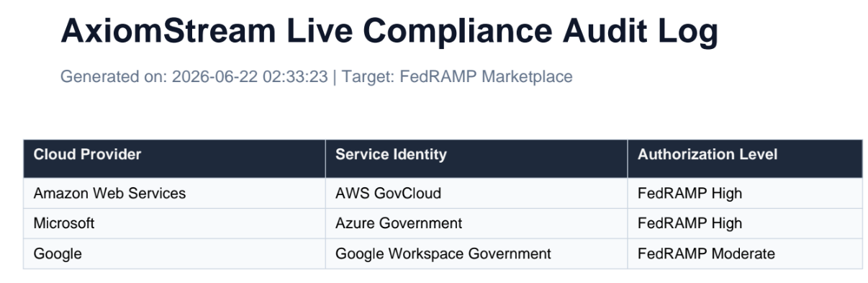Click the Microsoft provider cell
Image resolution: width=868 pixels, height=283 pixels.
tap(174, 223)
